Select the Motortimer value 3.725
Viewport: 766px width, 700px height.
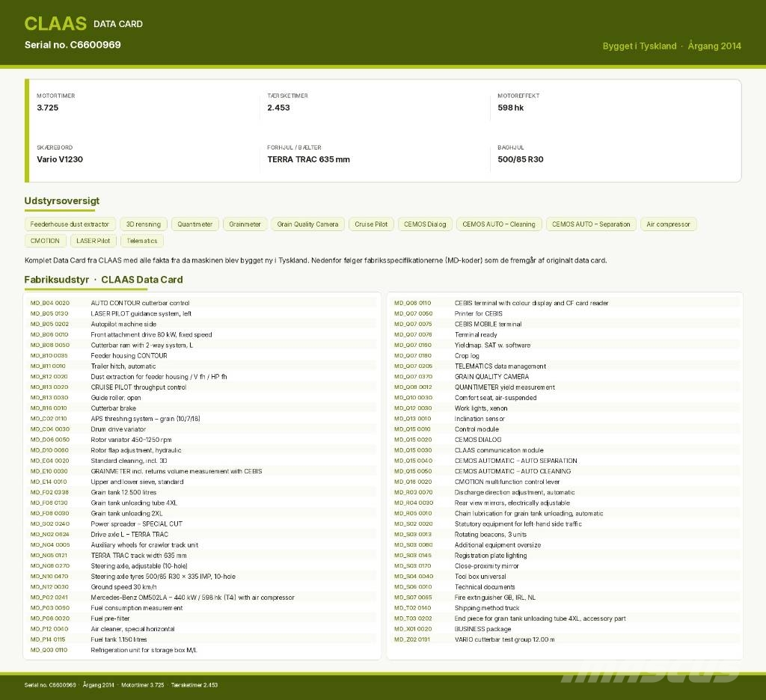[x=48, y=108]
